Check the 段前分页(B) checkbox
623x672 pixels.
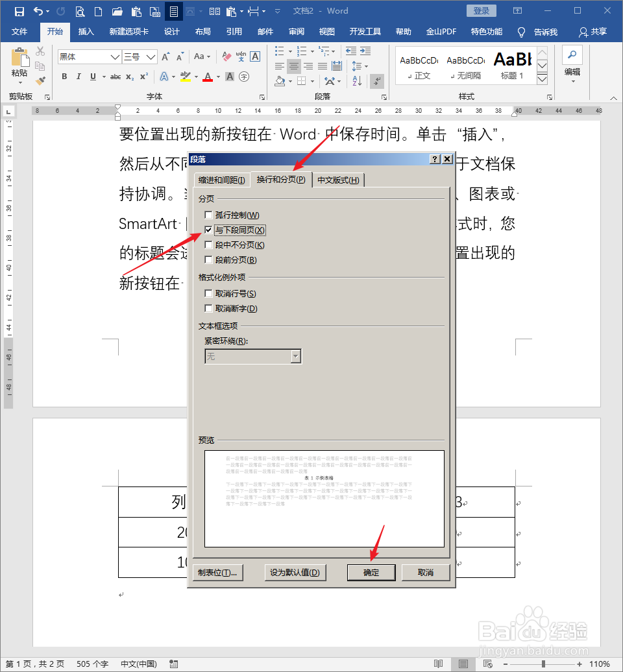208,259
